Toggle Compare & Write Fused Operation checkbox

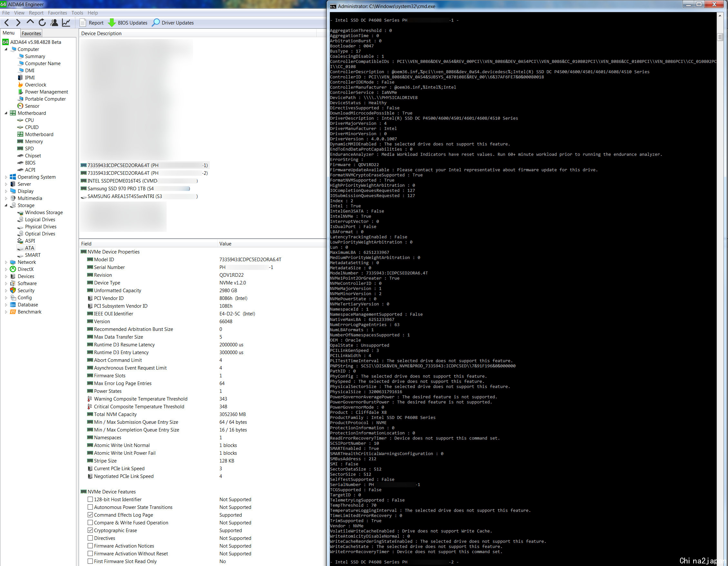pyautogui.click(x=90, y=522)
